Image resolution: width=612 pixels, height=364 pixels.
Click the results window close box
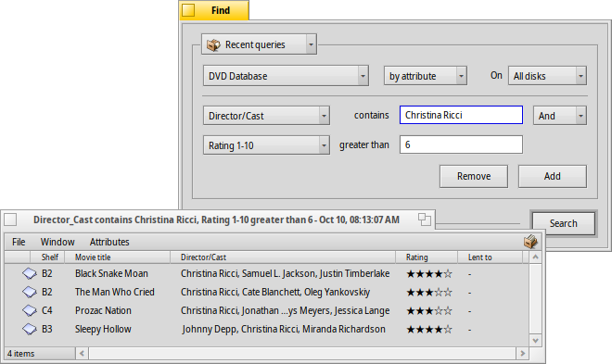coord(10,220)
